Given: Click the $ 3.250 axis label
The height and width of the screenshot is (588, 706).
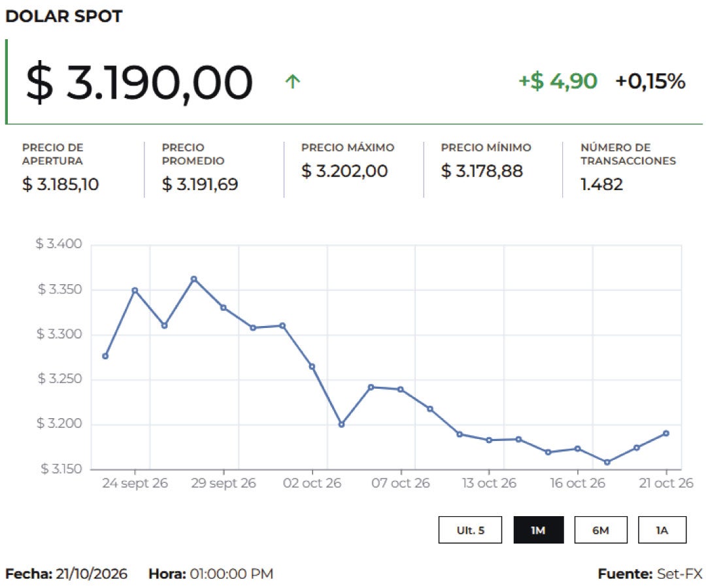Looking at the screenshot, I should pyautogui.click(x=59, y=378).
